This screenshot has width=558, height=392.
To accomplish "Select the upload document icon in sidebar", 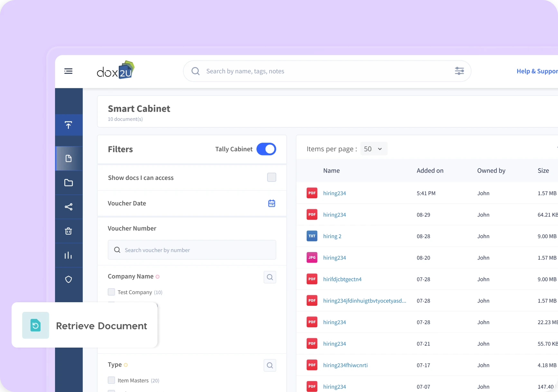I will tap(69, 125).
